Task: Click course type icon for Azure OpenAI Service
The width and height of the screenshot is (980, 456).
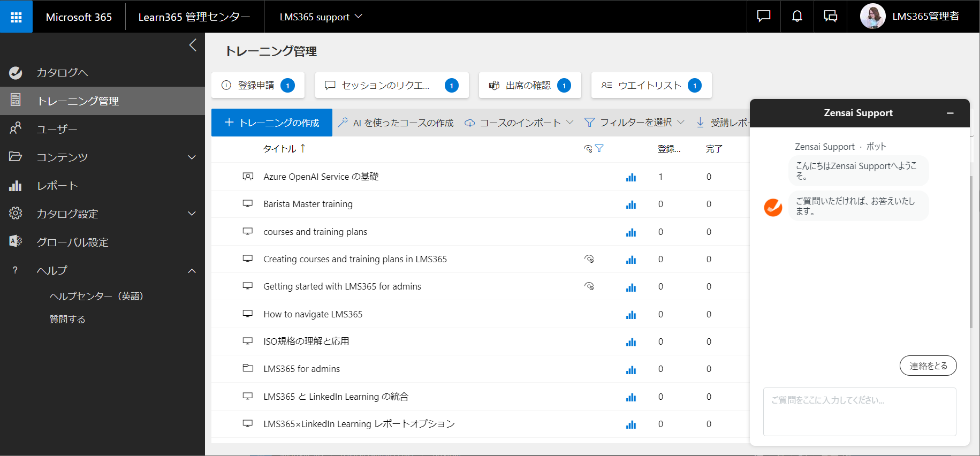Action: 248,176
